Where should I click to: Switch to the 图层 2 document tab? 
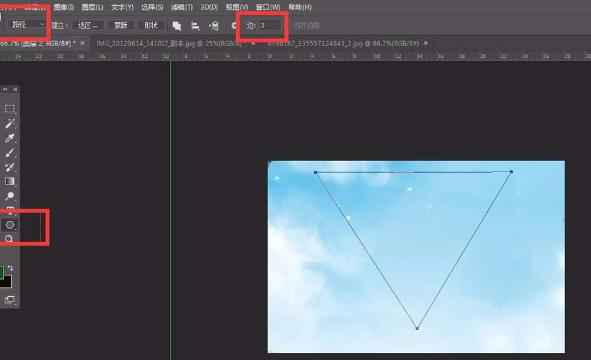(x=37, y=43)
